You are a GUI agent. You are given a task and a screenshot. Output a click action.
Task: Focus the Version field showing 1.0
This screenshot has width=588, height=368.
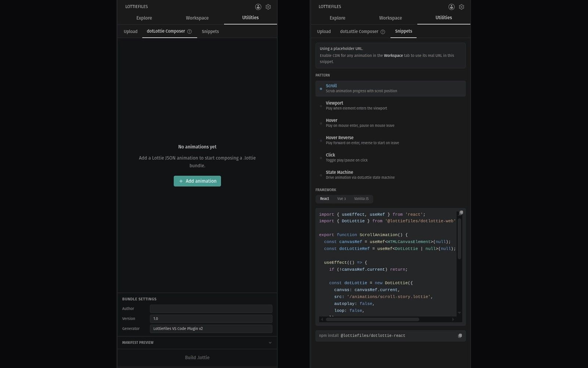211,319
